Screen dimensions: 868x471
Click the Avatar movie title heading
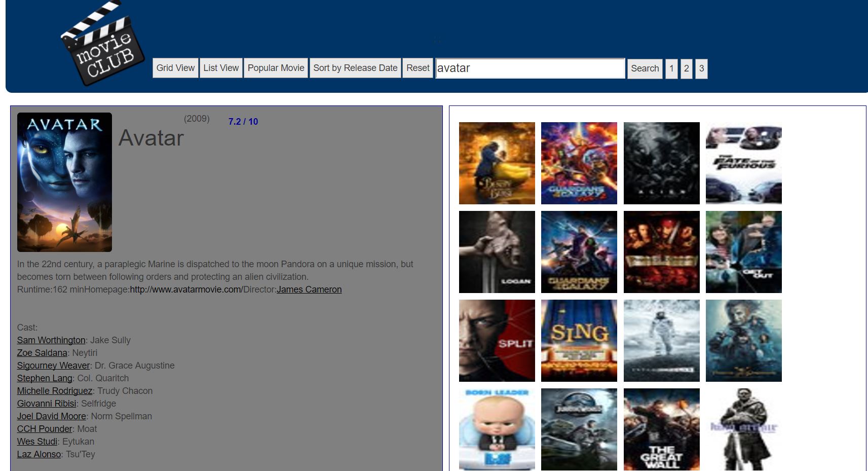(151, 138)
